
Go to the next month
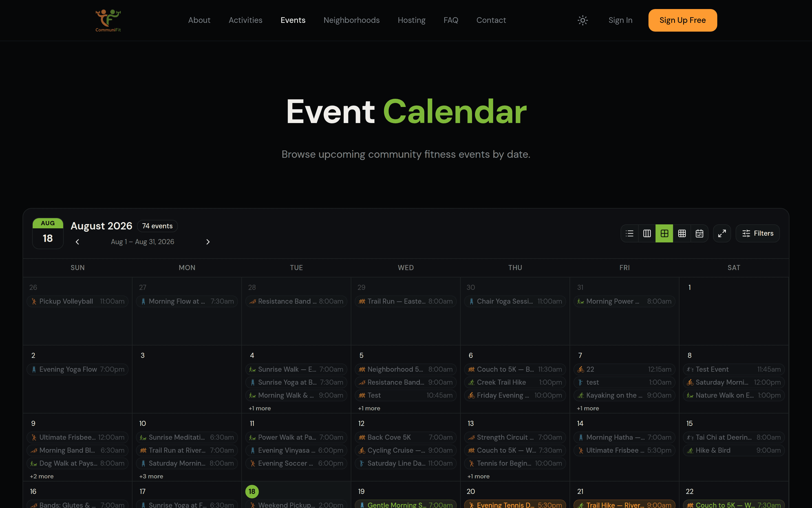[208, 242]
